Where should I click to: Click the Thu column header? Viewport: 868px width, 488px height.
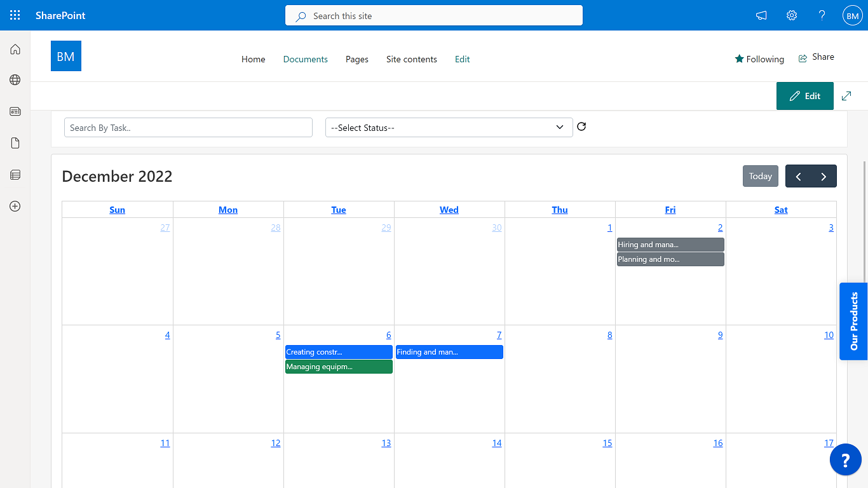tap(560, 210)
